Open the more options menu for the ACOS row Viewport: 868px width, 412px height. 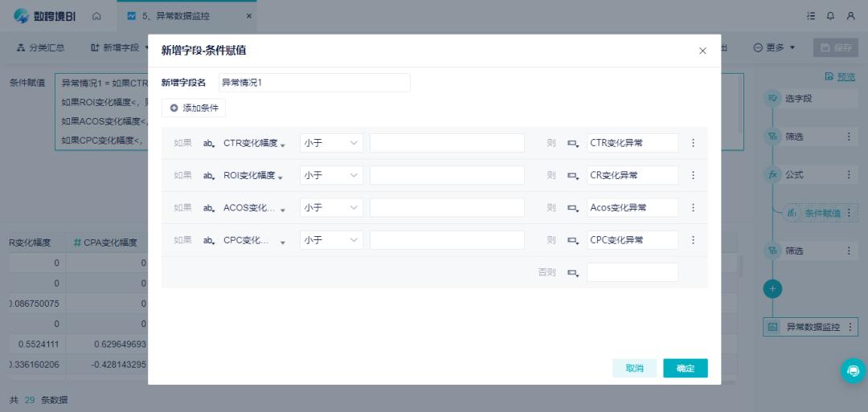point(693,208)
